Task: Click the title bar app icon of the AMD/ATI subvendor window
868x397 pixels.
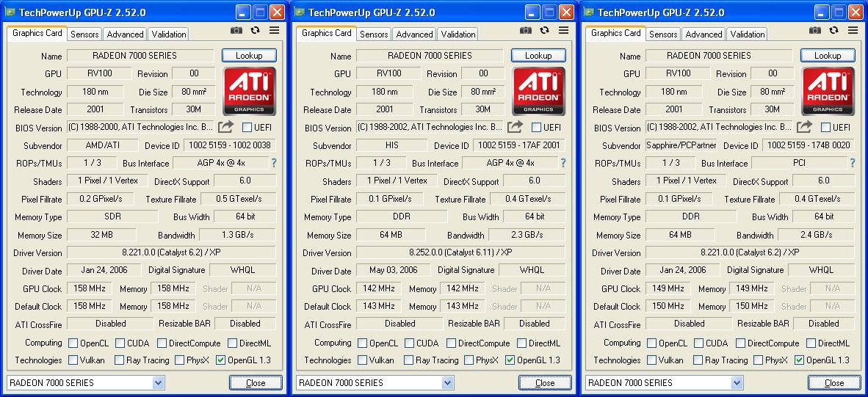Action: click(x=10, y=12)
